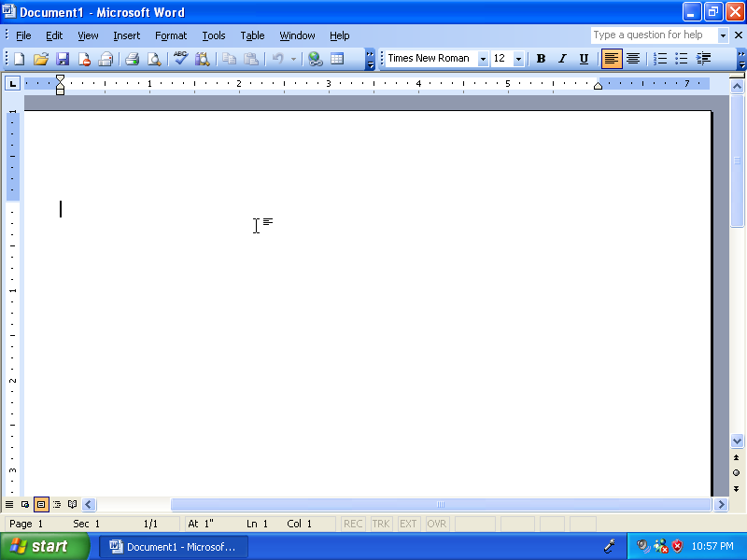Expand Formatting toolbar options chevron

[741, 59]
